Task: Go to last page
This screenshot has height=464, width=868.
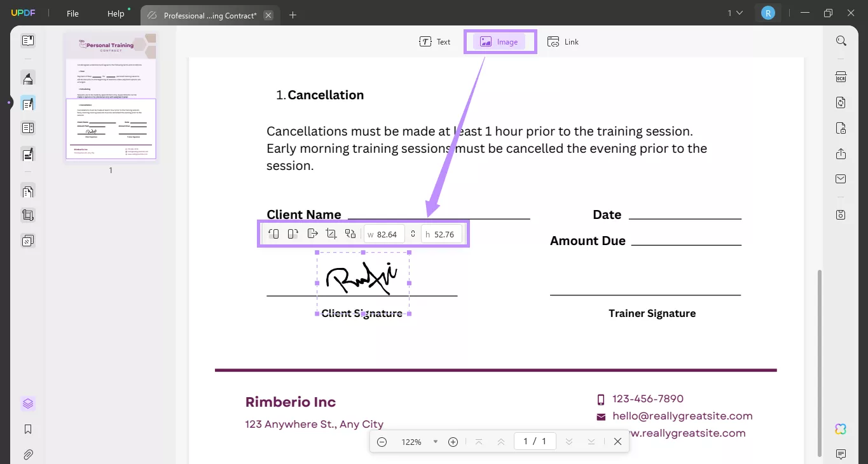Action: pyautogui.click(x=591, y=442)
